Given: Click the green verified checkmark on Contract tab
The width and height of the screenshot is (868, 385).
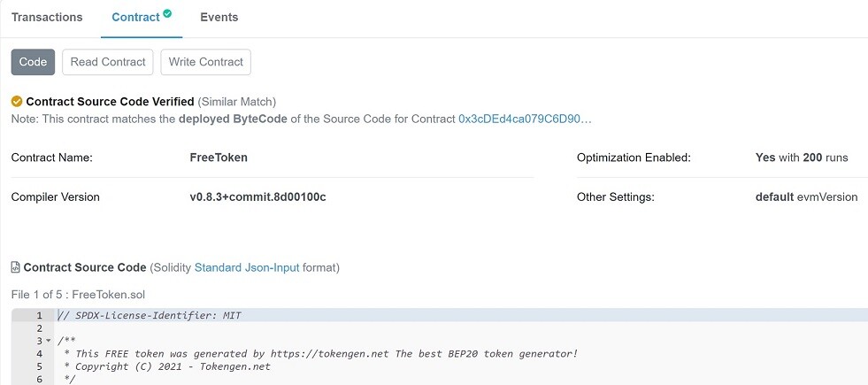Looking at the screenshot, I should pos(167,13).
